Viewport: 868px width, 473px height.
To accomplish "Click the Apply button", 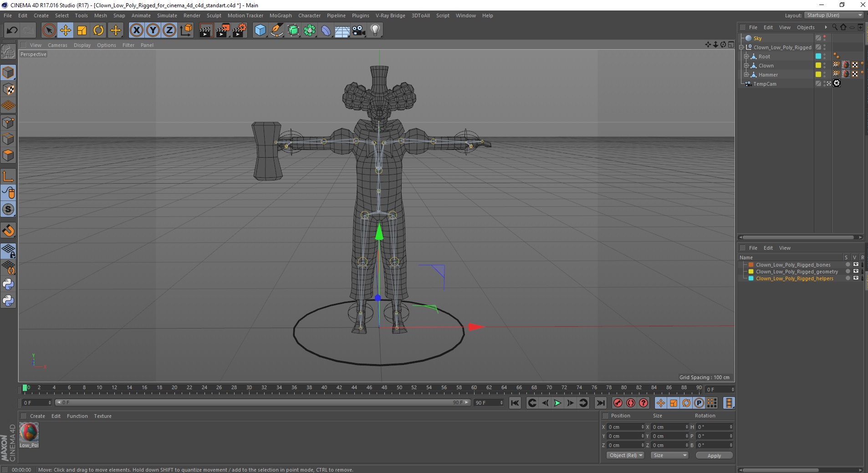I will [x=714, y=455].
